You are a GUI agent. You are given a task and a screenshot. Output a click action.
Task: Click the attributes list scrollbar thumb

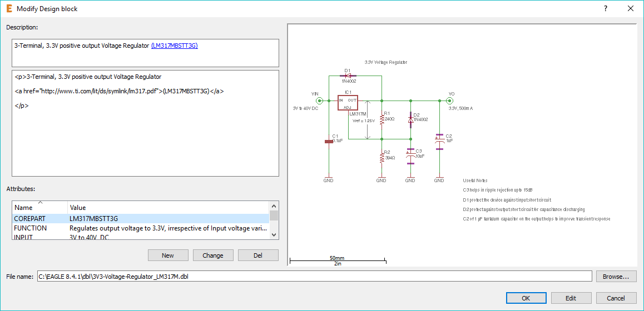(x=274, y=215)
